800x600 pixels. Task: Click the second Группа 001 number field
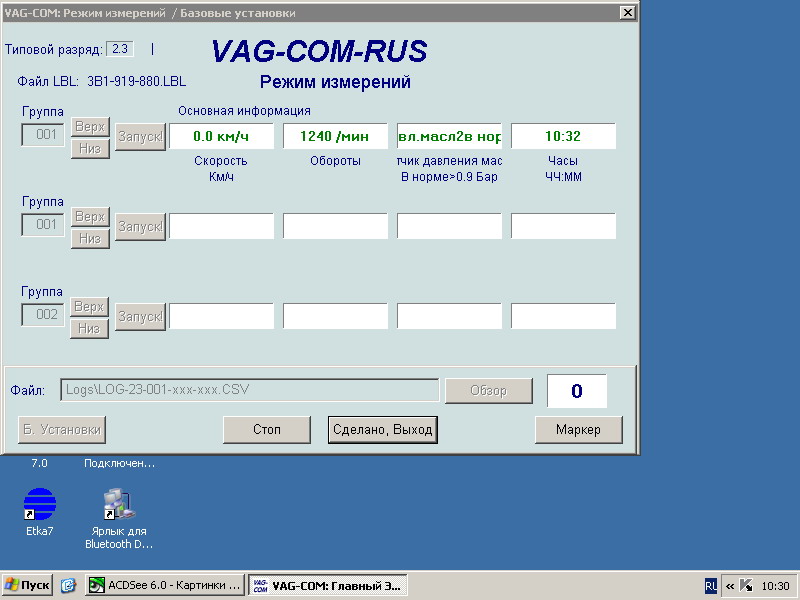point(43,224)
